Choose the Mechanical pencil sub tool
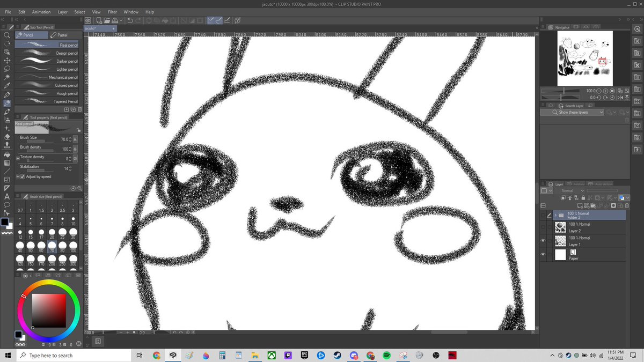The image size is (644, 362). pos(47,77)
